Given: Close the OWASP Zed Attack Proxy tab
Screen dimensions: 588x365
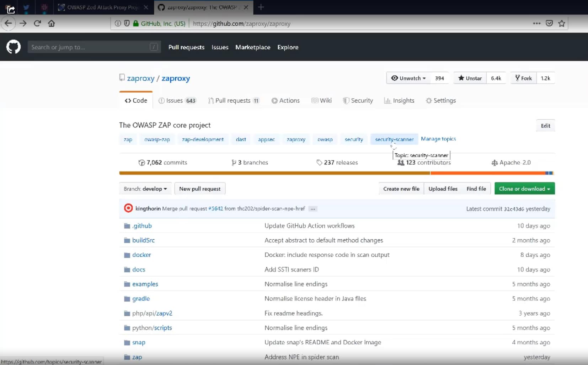Looking at the screenshot, I should coord(146,7).
